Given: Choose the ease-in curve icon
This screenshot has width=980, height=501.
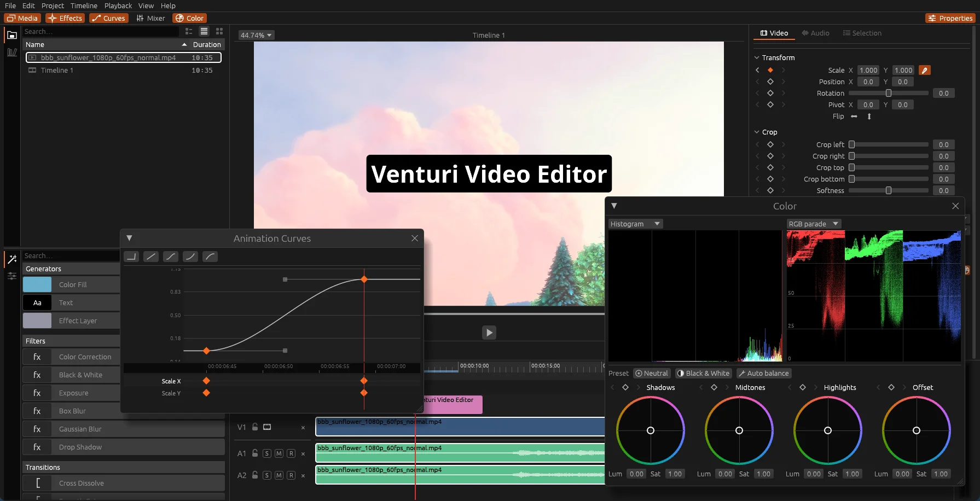Looking at the screenshot, I should [x=190, y=257].
